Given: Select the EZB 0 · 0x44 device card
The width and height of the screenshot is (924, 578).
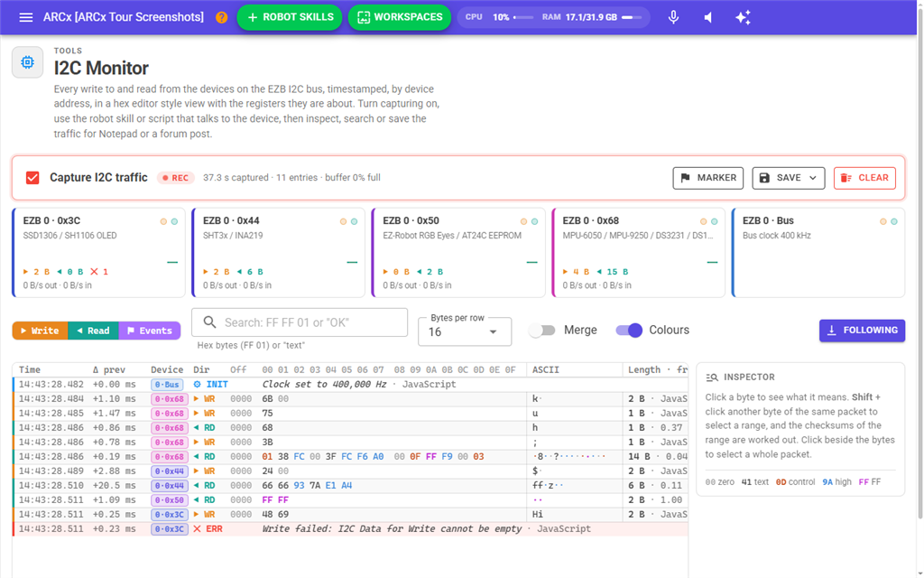Looking at the screenshot, I should (x=278, y=253).
